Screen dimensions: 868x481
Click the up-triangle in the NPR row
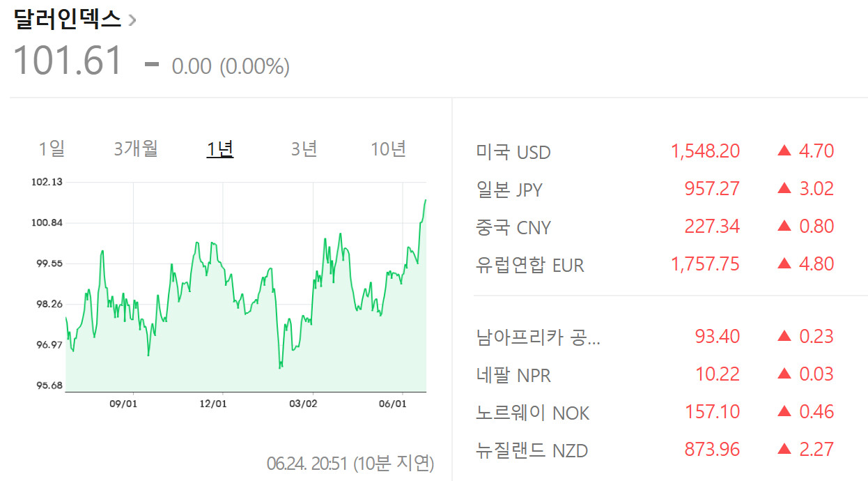point(784,374)
